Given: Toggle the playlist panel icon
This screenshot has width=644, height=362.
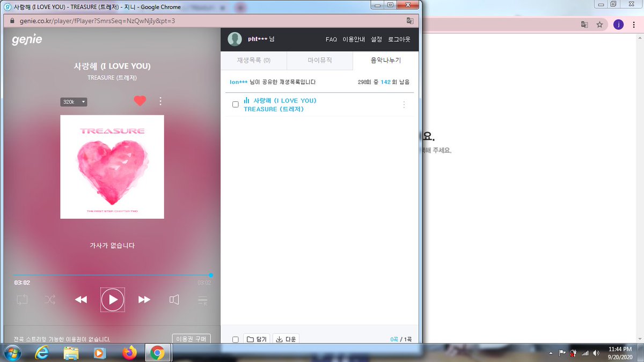Looking at the screenshot, I should 202,300.
